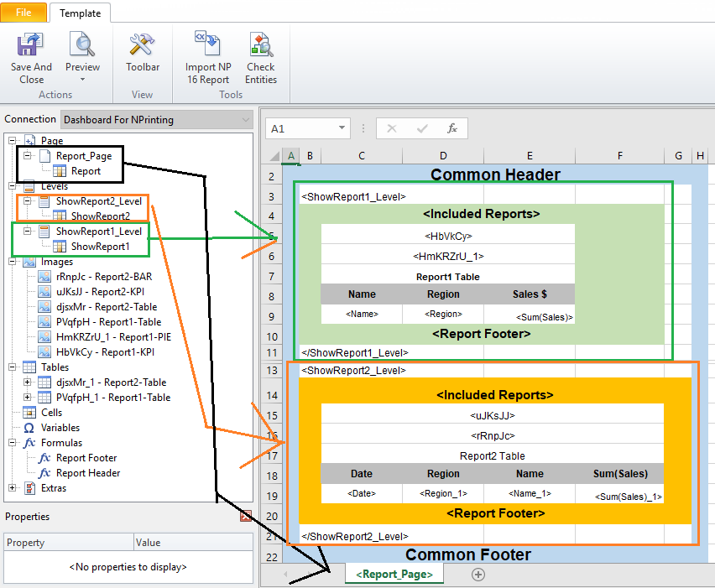Toggle the Toolbar view icon
This screenshot has height=588, width=715.
[x=142, y=44]
